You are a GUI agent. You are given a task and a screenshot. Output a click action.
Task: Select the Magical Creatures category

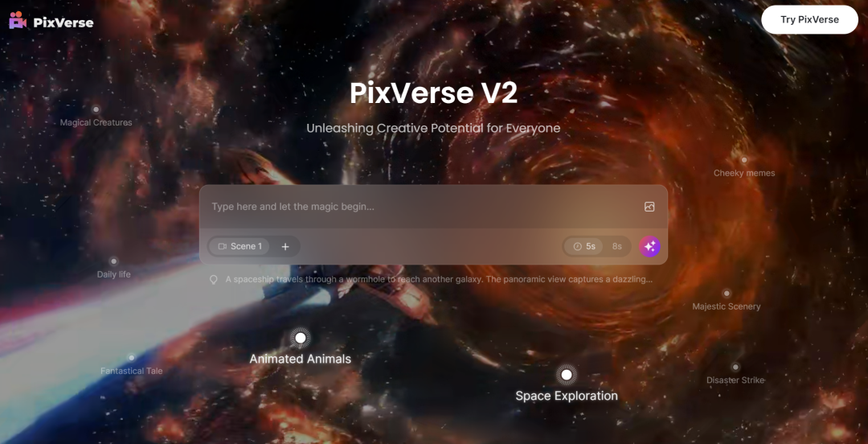(x=96, y=122)
